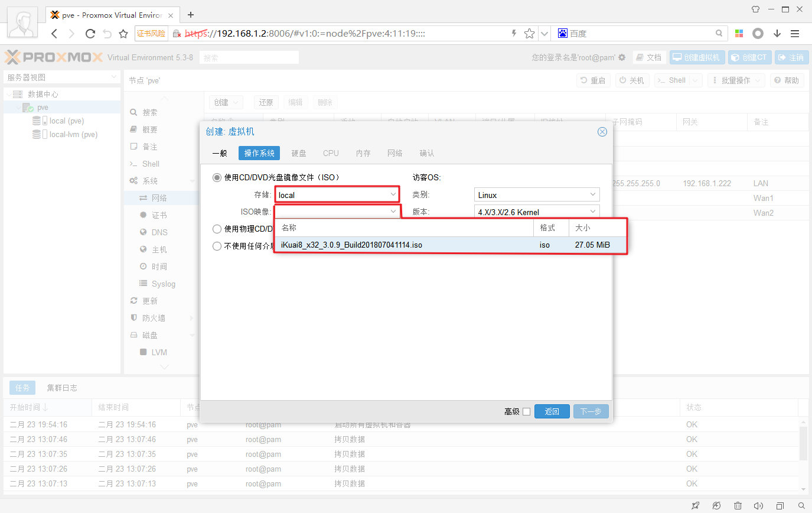Click the refresh icon beside 更新

pos(133,301)
